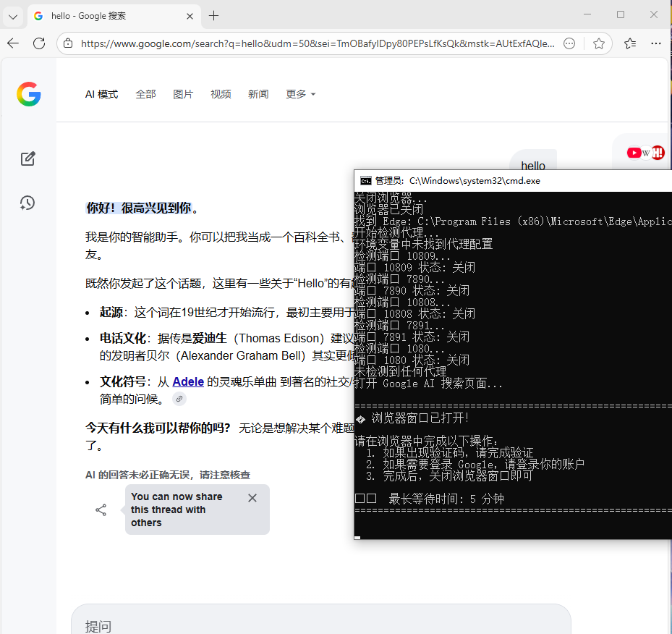Open the tab search dropdown arrow
The height and width of the screenshot is (634, 672).
point(13,17)
